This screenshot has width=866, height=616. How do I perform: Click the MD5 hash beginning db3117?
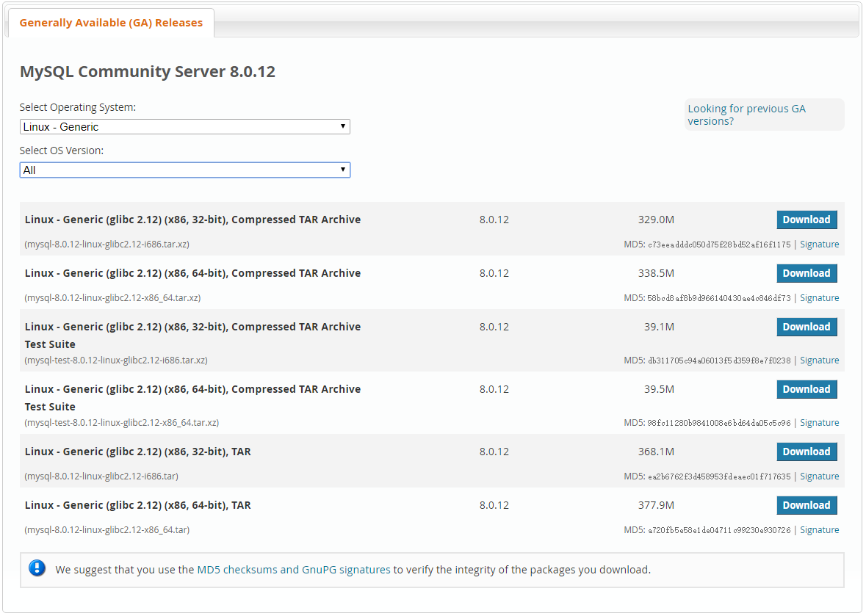[x=719, y=360]
